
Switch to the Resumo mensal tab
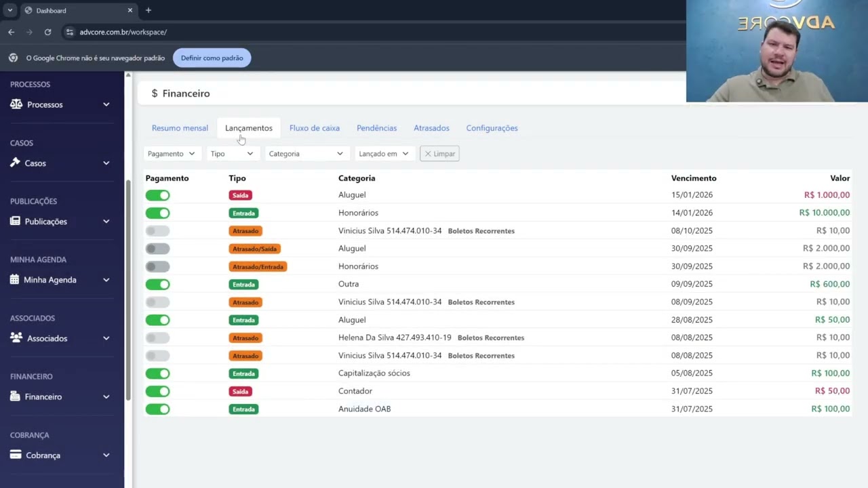pos(180,128)
